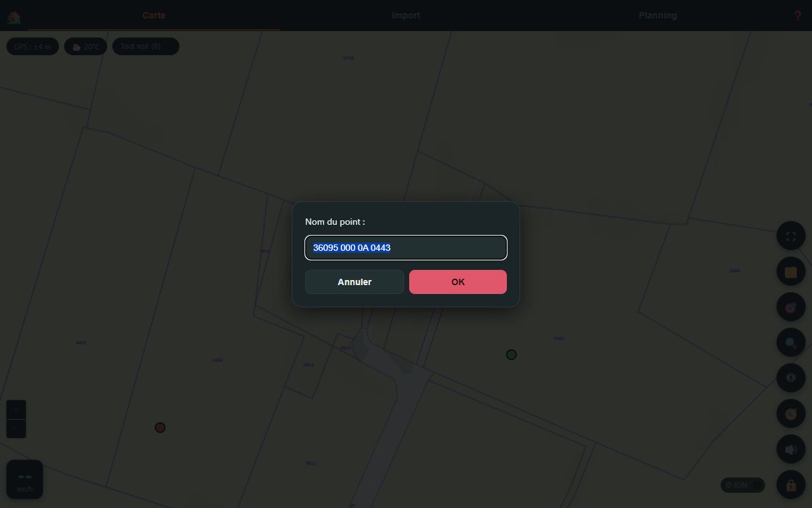This screenshot has width=812, height=508.
Task: Cancel the dialog with Annuler
Action: tap(355, 282)
